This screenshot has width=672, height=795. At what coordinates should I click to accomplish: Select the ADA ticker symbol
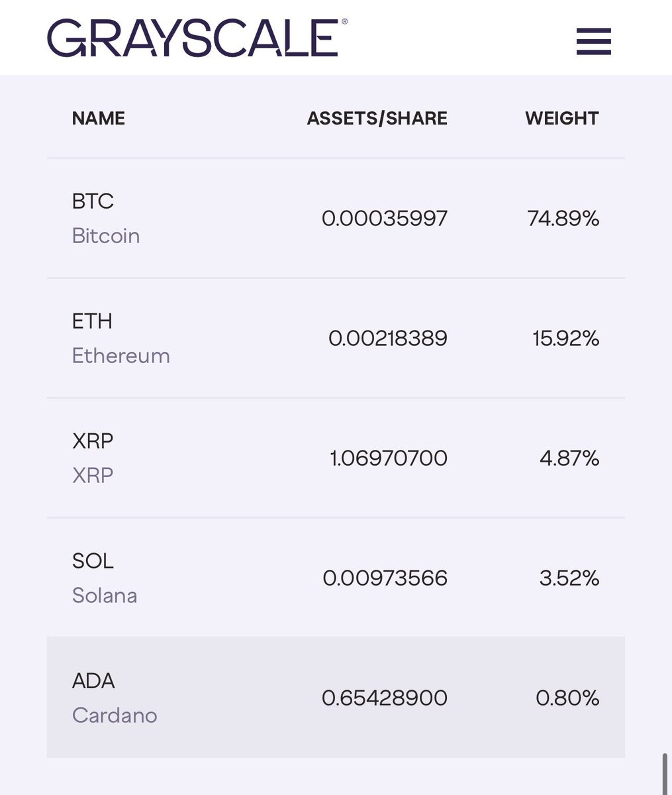pyautogui.click(x=93, y=680)
